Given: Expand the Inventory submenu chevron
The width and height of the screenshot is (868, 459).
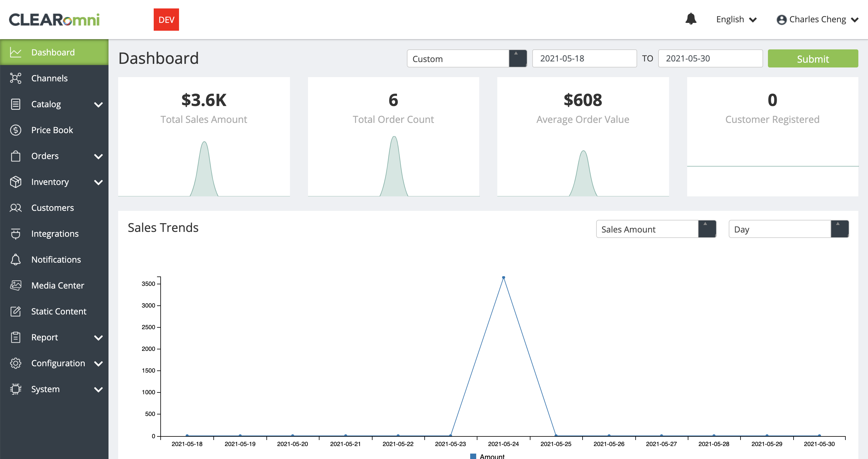Looking at the screenshot, I should [x=98, y=182].
